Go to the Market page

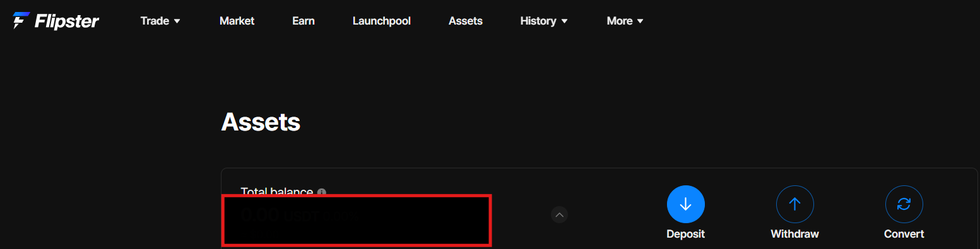click(x=237, y=21)
